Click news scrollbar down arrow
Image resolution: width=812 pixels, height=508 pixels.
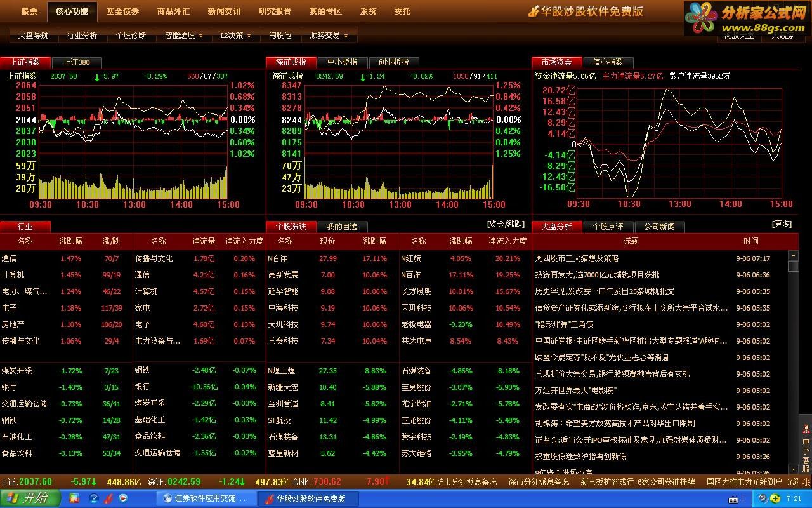[793, 469]
